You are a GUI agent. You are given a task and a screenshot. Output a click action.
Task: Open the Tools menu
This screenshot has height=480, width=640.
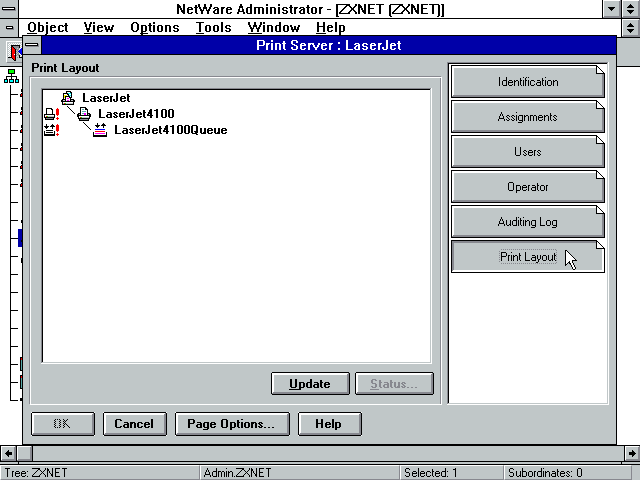pyautogui.click(x=213, y=27)
